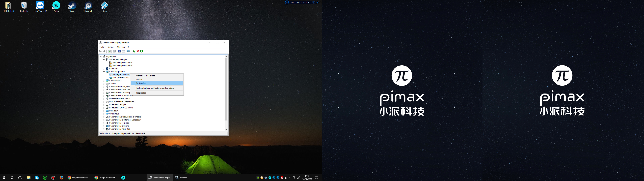Switch to Gestionnaire de périphériques taskbar button
Image resolution: width=644 pixels, height=181 pixels.
[160, 178]
